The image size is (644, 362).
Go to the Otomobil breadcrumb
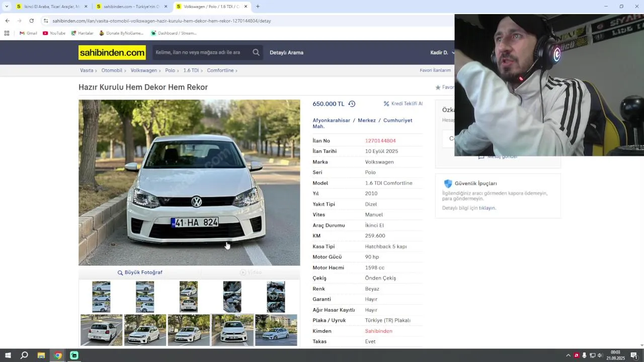(112, 70)
